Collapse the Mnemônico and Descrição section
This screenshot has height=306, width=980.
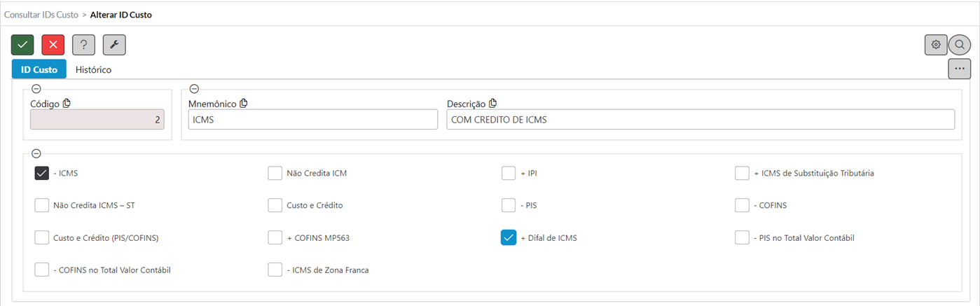[194, 89]
